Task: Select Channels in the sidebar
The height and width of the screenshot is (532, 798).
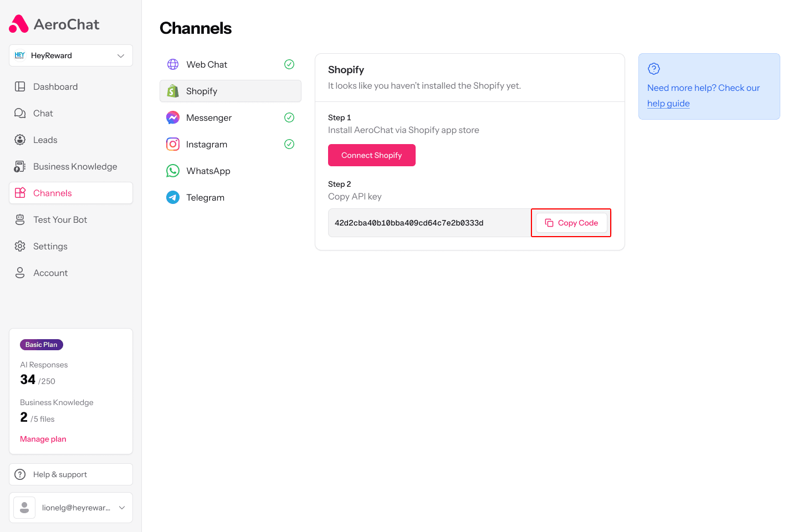Action: tap(71, 193)
